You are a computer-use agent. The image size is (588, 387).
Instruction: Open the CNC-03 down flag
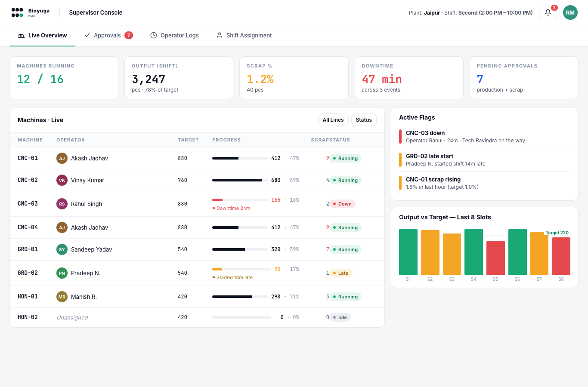485,137
